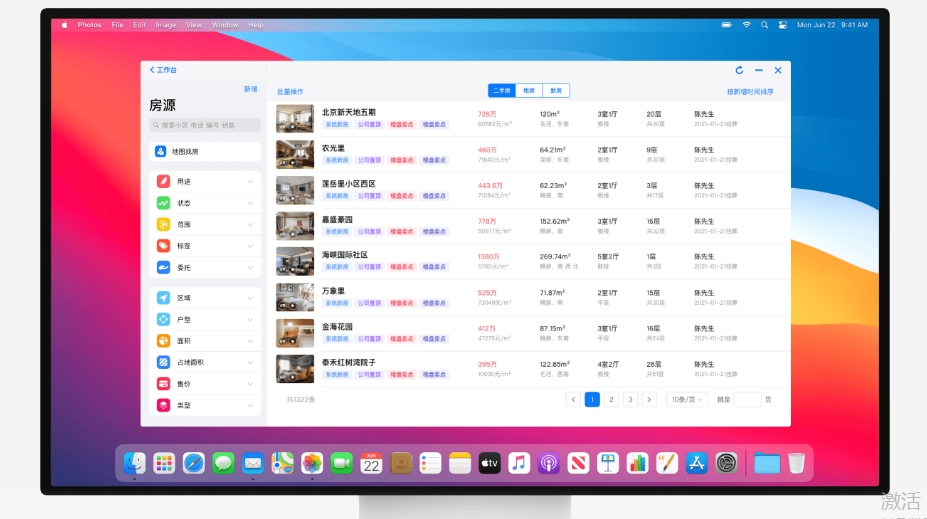Expand the 状态 filter chevron
The width and height of the screenshot is (927, 519).
(x=250, y=203)
